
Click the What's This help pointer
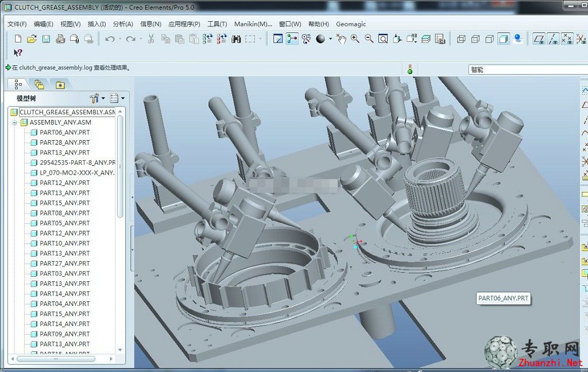pyautogui.click(x=18, y=53)
